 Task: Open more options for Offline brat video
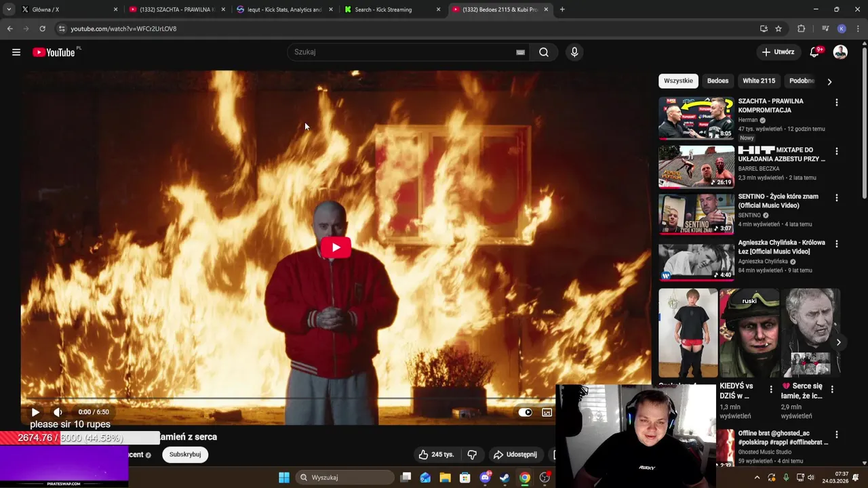(x=836, y=434)
